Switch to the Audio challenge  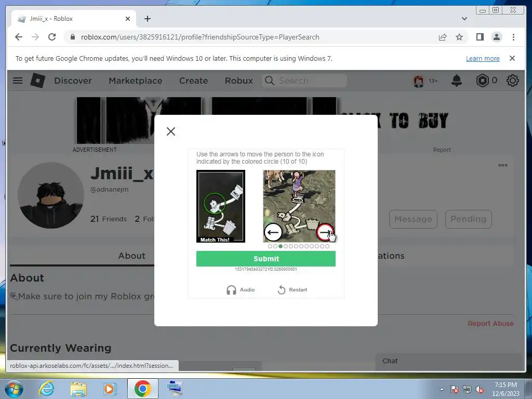pos(241,290)
